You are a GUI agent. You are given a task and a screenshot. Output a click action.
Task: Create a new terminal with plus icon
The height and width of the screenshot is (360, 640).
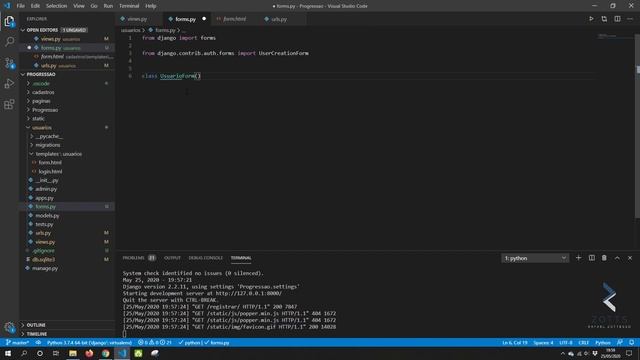click(x=578, y=258)
